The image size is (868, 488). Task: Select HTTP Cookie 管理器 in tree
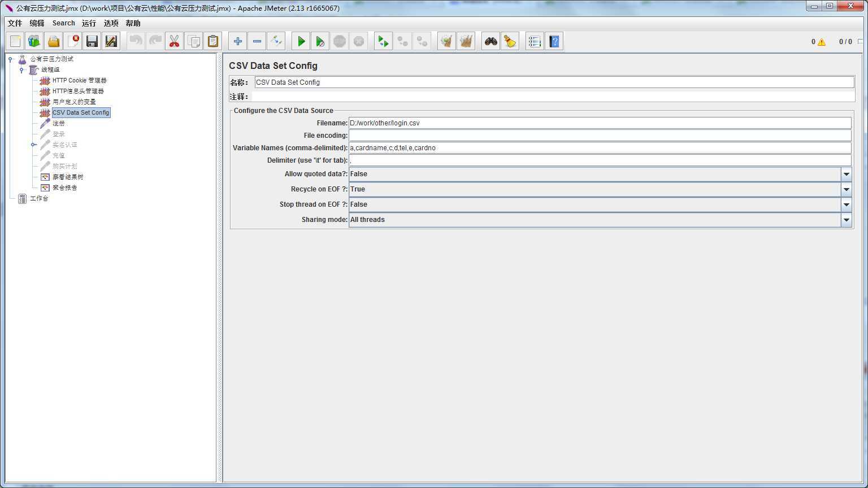click(x=79, y=80)
